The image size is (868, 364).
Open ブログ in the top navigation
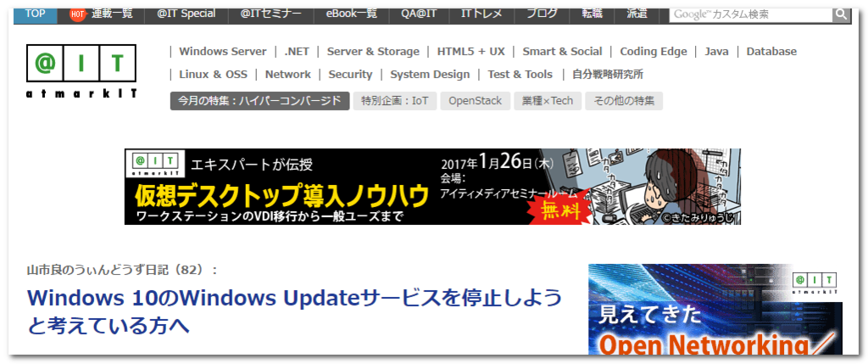[x=542, y=14]
